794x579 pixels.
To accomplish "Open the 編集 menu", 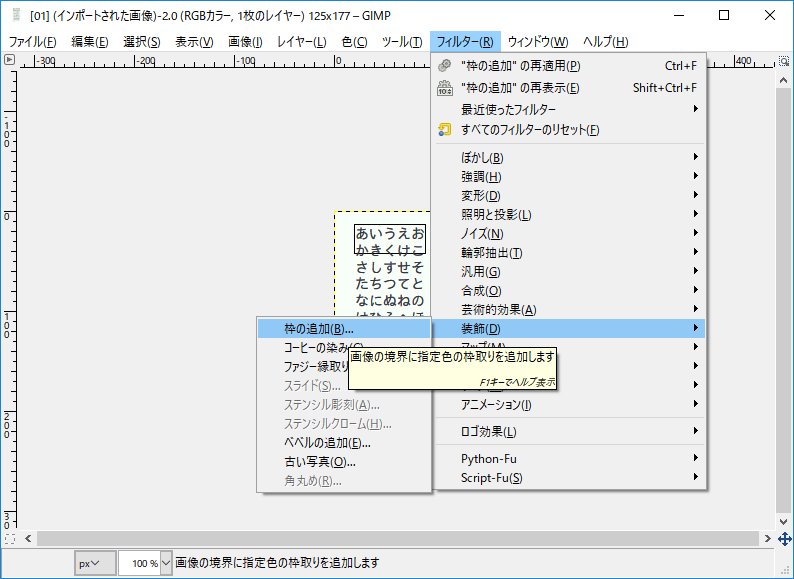I will point(90,42).
